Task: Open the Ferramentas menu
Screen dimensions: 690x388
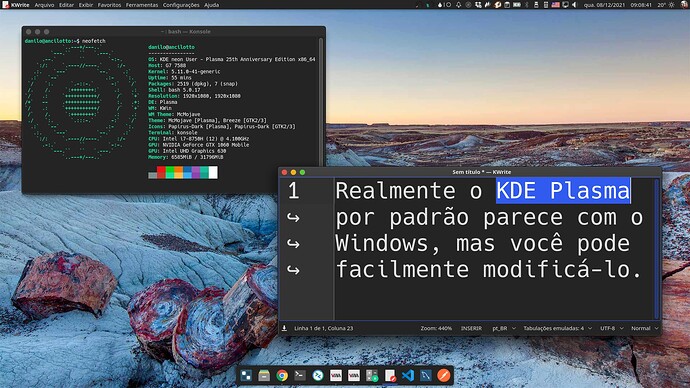Action: tap(142, 5)
